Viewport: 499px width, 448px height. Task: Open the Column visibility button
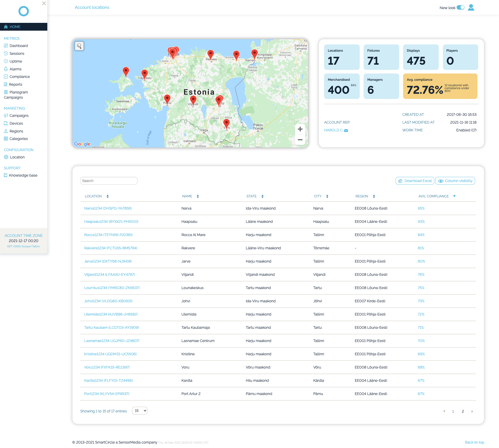[455, 181]
